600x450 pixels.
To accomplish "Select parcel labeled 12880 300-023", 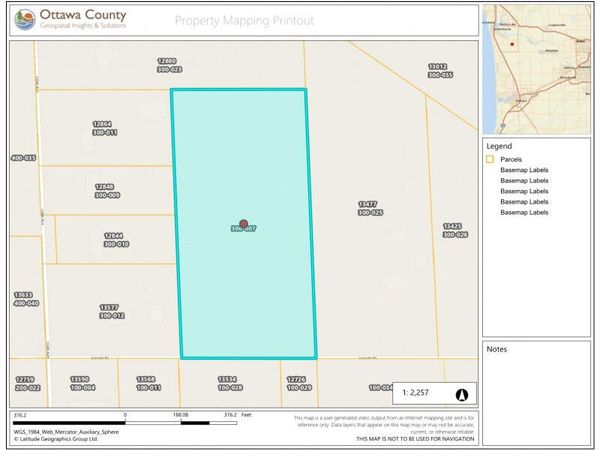I will click(169, 66).
